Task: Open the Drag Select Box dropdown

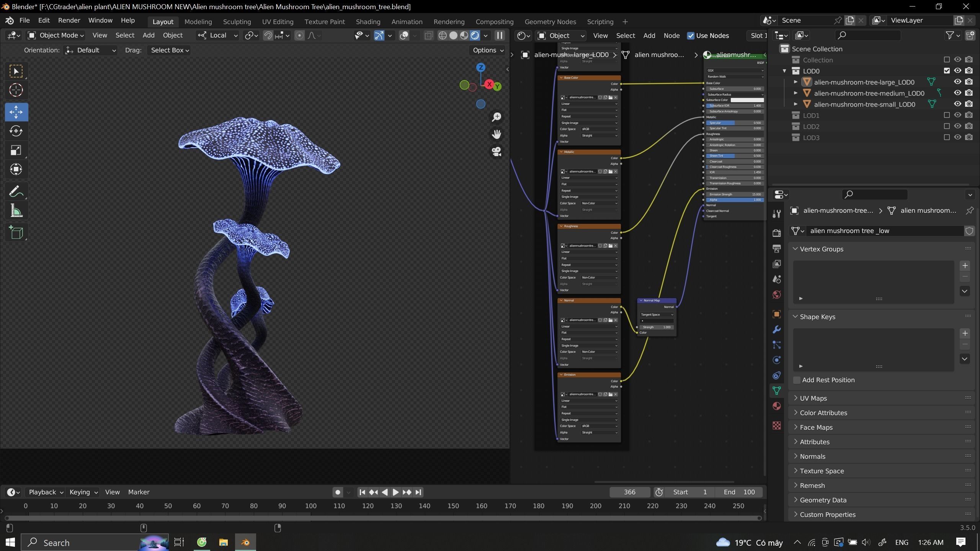Action: click(x=169, y=51)
